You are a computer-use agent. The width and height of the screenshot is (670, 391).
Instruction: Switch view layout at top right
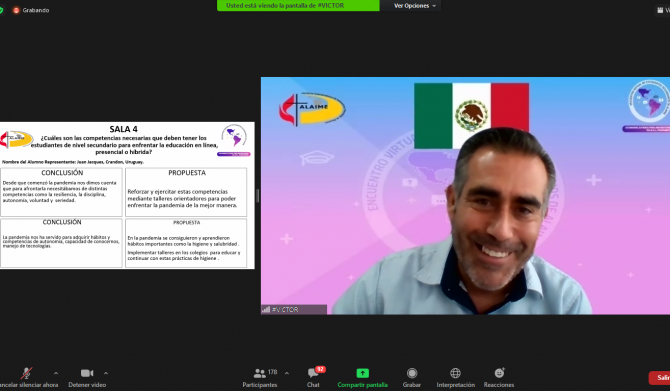pos(663,10)
